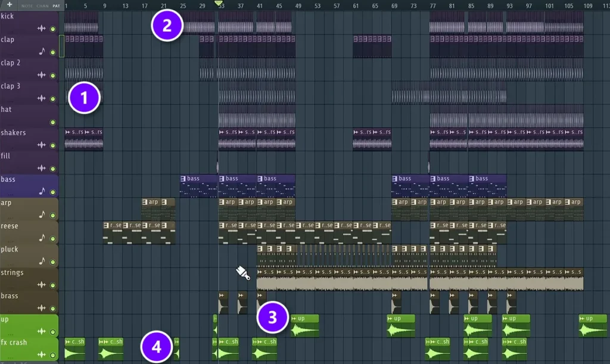Toggle the shakers track mute light
Screen dimensions: 610x364
(53, 146)
